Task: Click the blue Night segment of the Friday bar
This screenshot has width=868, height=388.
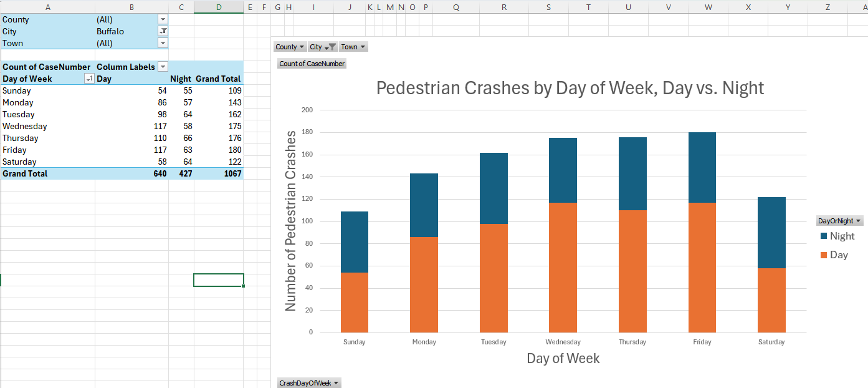Action: pyautogui.click(x=702, y=167)
